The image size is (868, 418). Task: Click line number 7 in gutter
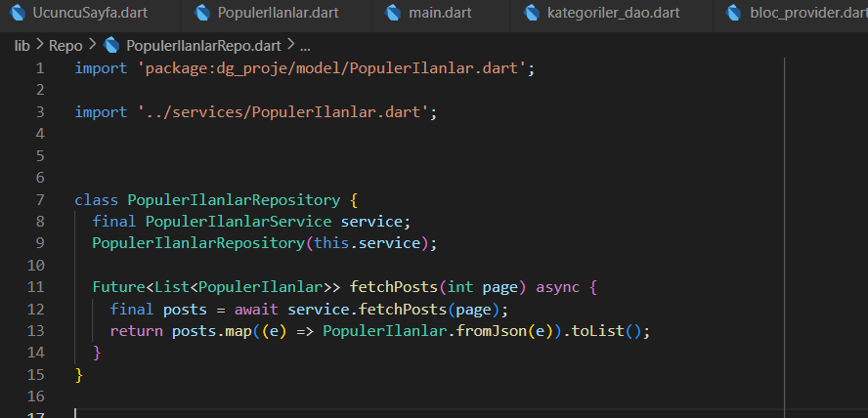[x=39, y=199]
